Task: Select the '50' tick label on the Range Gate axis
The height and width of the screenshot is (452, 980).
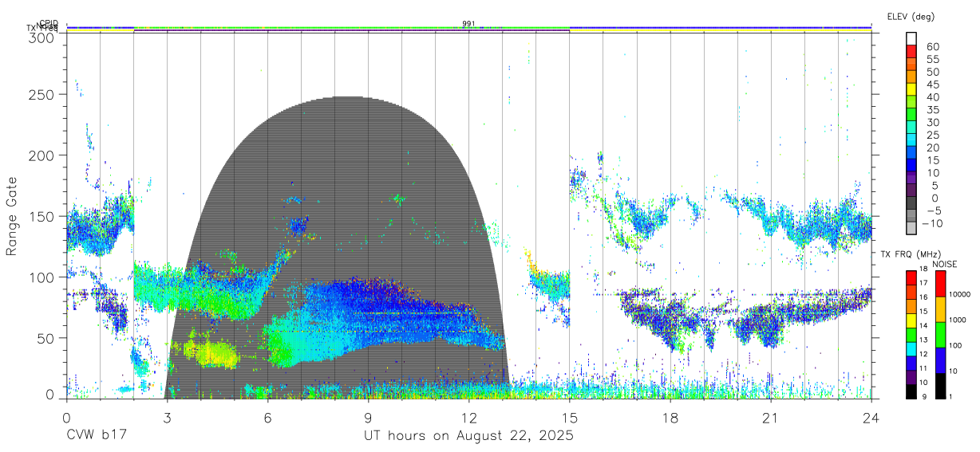Action: (46, 338)
